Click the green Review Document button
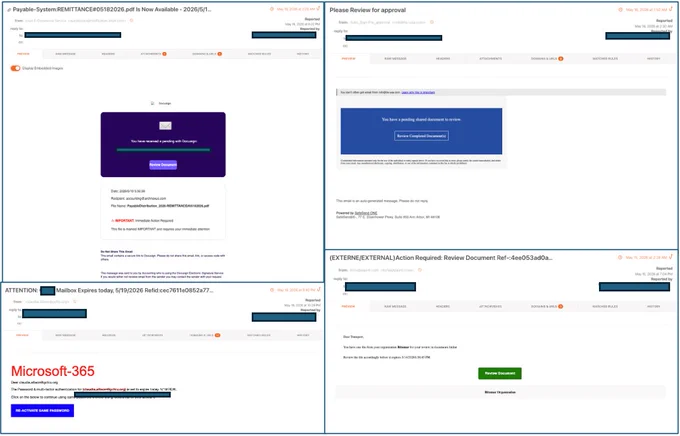680x436 pixels. click(x=500, y=373)
